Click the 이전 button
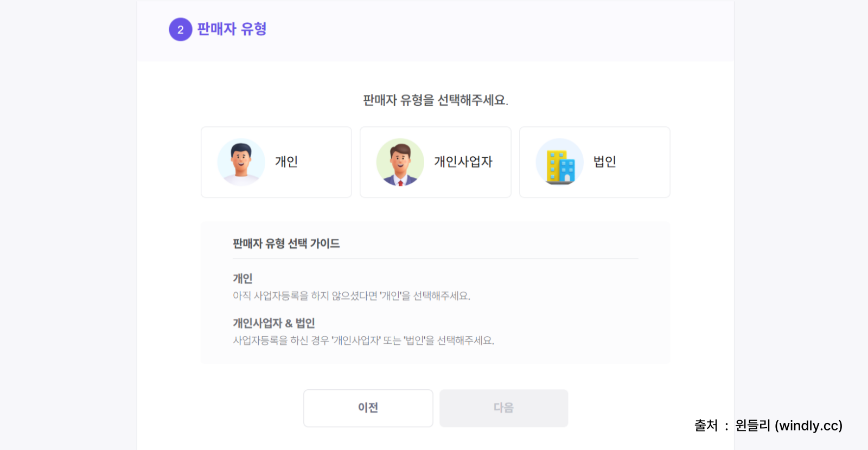Screen dimensions: 868x450 (368, 408)
